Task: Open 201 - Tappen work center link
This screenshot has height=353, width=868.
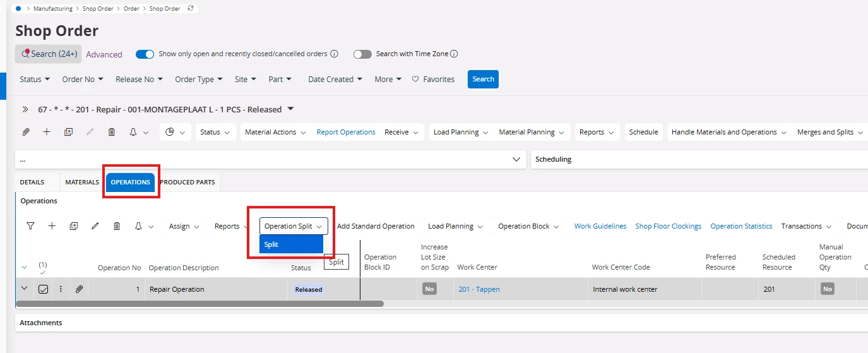Action: click(479, 289)
